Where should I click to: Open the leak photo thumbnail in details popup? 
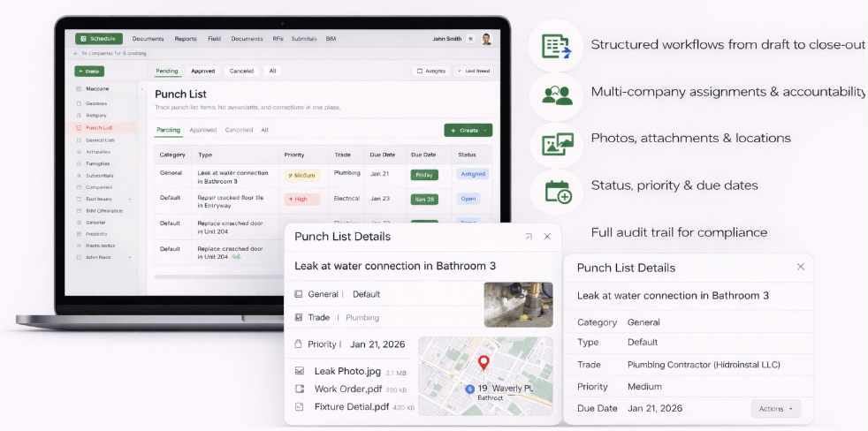(x=518, y=305)
